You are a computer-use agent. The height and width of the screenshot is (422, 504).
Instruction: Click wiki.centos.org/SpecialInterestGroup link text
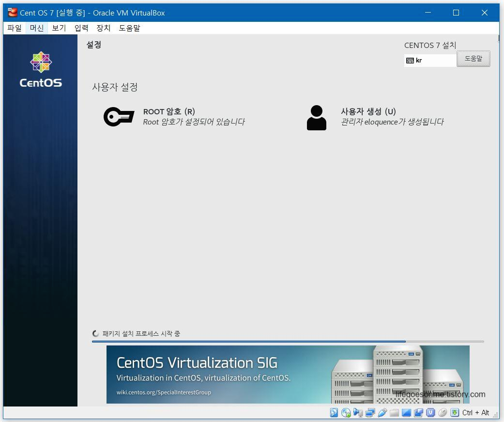[x=164, y=392]
